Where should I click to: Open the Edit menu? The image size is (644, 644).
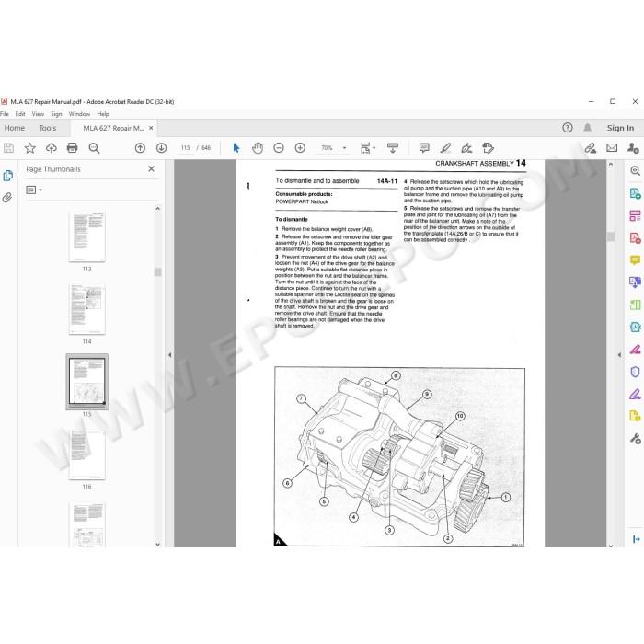pos(20,114)
